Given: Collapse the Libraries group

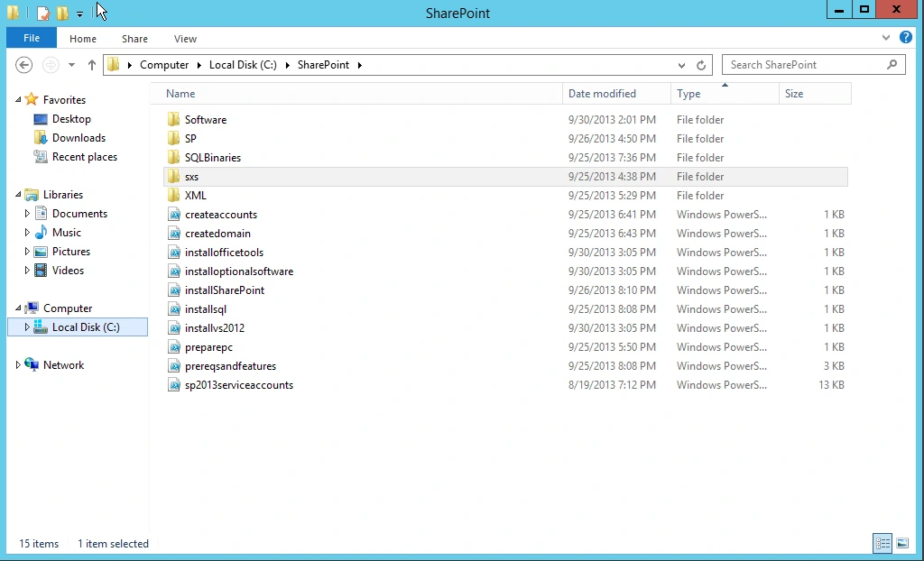Looking at the screenshot, I should click(18, 195).
